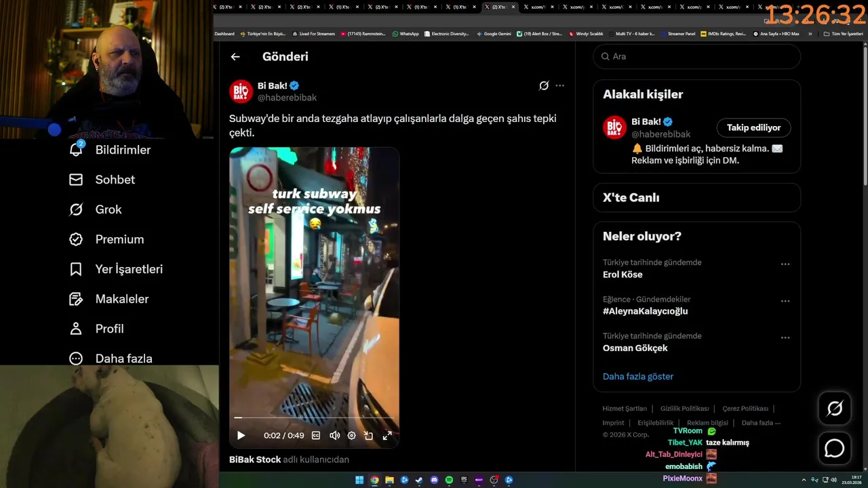Open Discord from the taskbar

click(x=434, y=480)
